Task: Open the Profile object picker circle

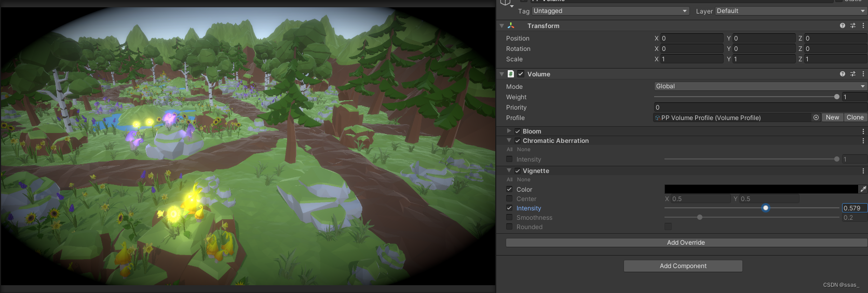Action: pyautogui.click(x=816, y=117)
